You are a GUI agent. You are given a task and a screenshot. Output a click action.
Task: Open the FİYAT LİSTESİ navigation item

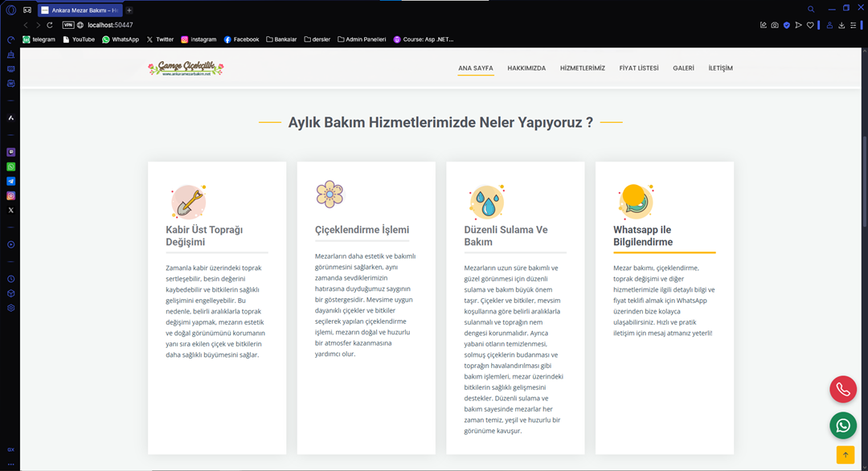(638, 68)
